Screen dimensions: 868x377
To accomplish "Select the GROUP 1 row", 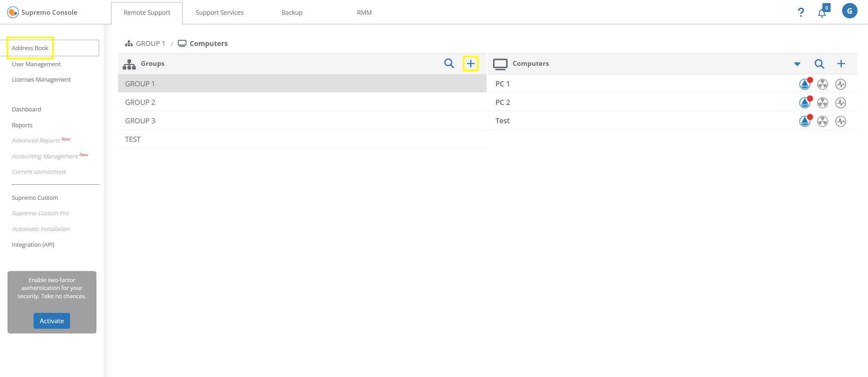I will (x=302, y=84).
